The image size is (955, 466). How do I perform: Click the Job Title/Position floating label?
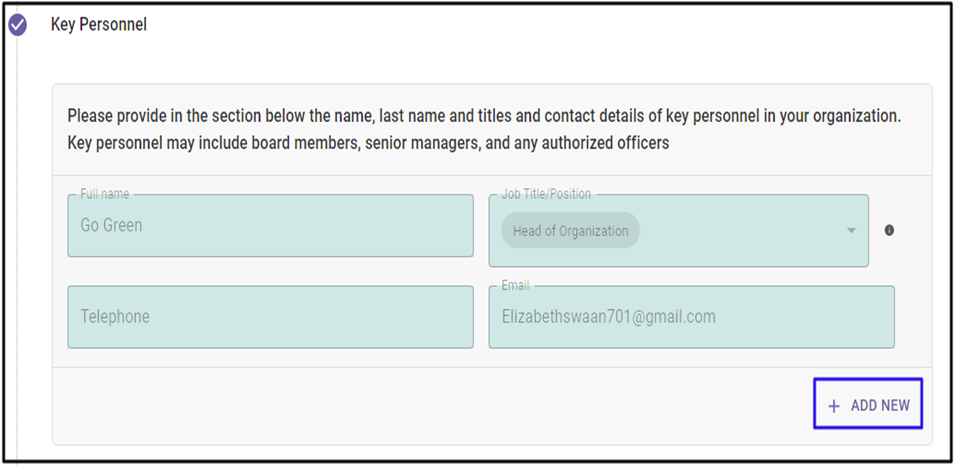tap(546, 194)
